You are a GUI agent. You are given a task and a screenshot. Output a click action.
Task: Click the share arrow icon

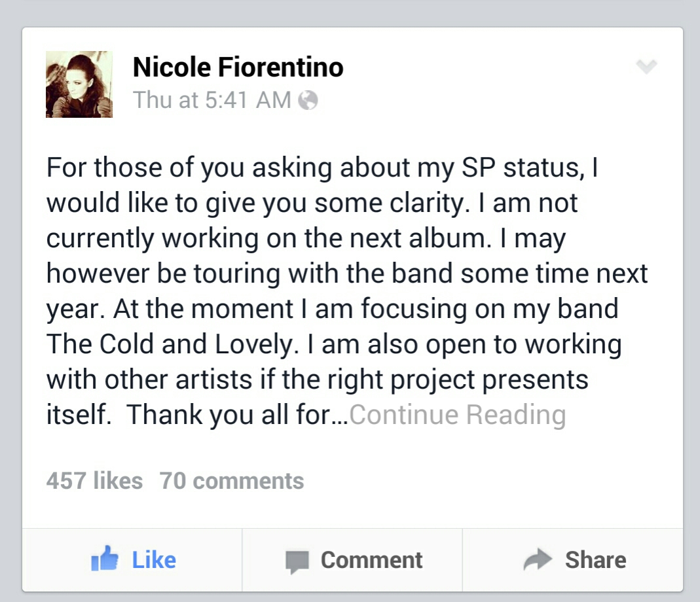(x=539, y=559)
